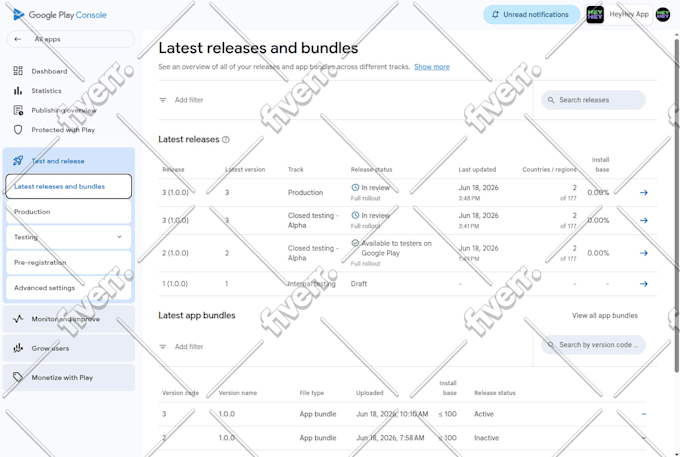
Task: Click the Monitor and improve pulse icon
Action: (x=18, y=319)
